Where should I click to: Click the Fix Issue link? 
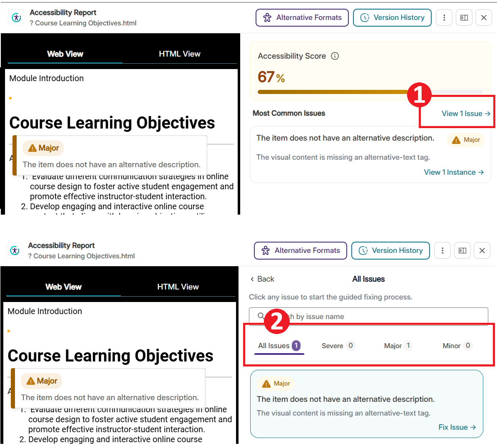coord(457,427)
